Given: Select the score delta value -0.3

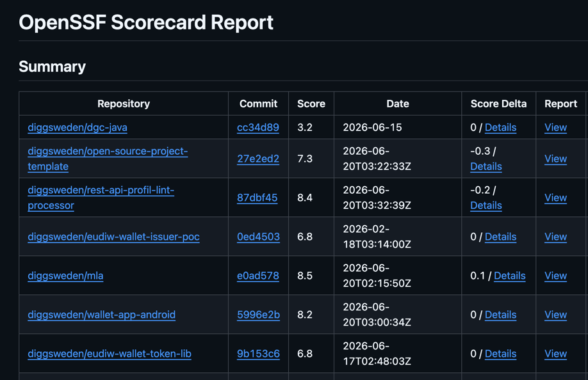Looking at the screenshot, I should (x=480, y=151).
